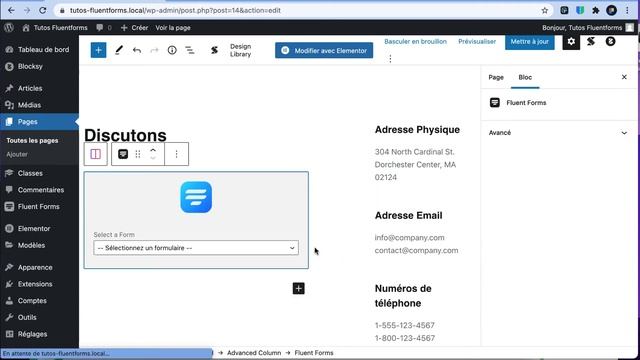The width and height of the screenshot is (640, 360).
Task: Open block toolbar more options
Action: pos(176,154)
